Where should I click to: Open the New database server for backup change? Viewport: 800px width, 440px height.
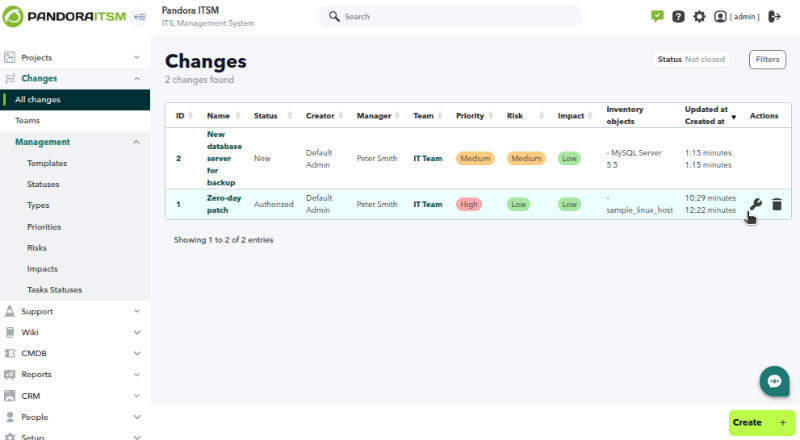coord(224,158)
